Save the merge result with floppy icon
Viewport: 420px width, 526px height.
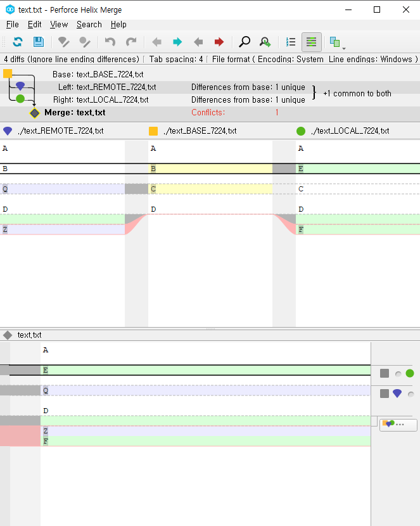[39, 42]
